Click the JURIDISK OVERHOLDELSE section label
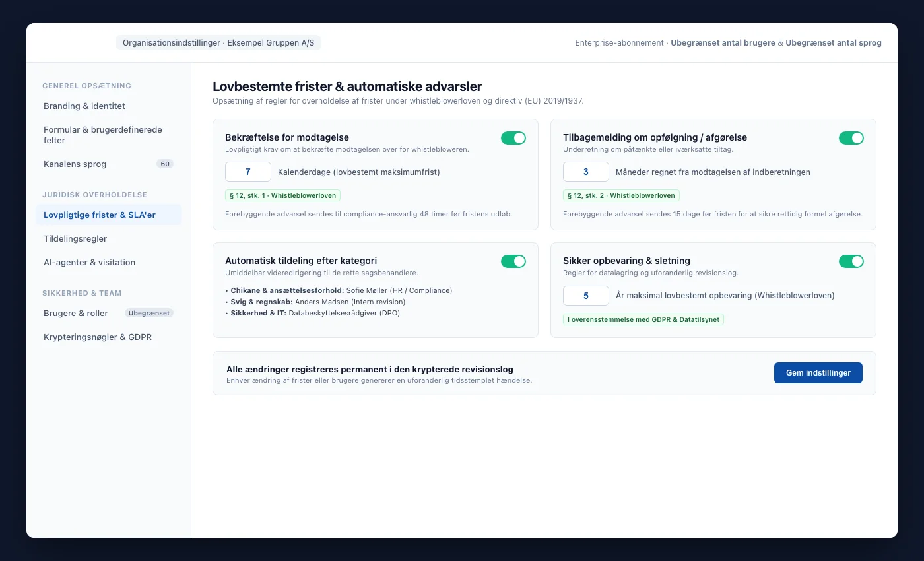The width and height of the screenshot is (924, 561). point(95,195)
